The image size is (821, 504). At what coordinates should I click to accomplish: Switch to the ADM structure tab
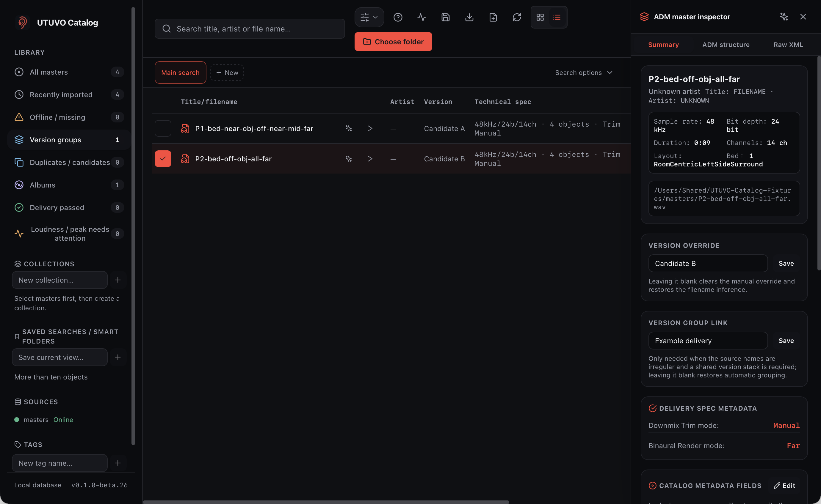(x=726, y=45)
